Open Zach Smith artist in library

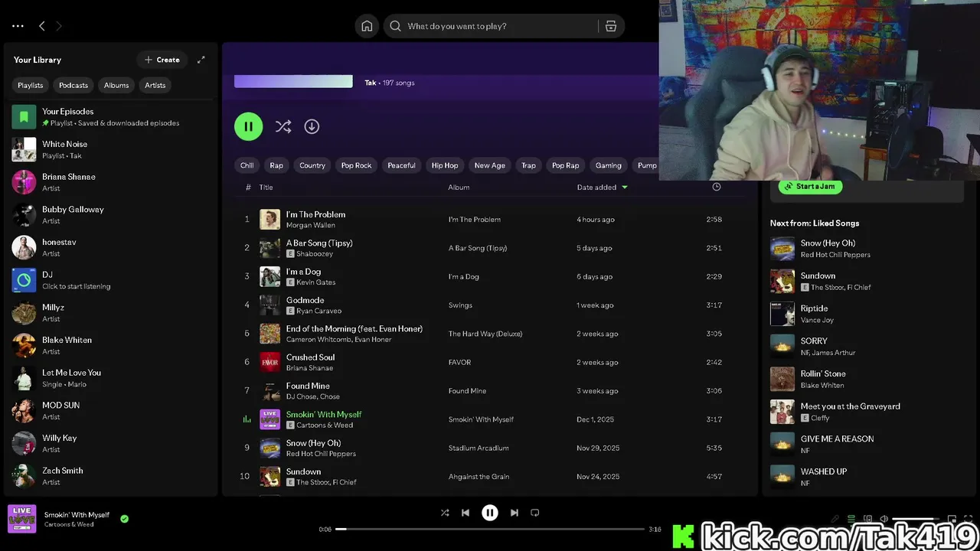110,476
